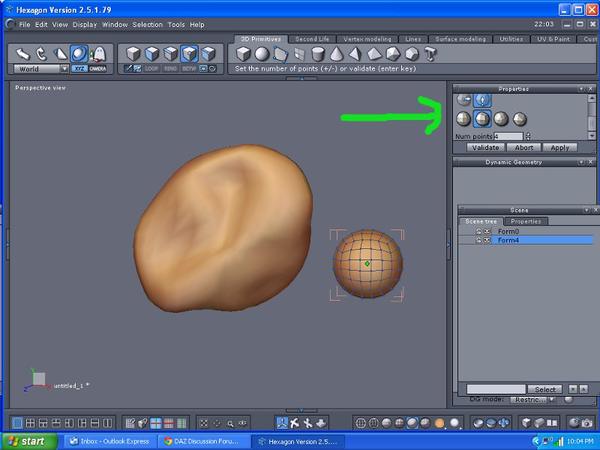600x450 pixels.
Task: Switch to the UV & Paint tab
Action: (x=553, y=39)
